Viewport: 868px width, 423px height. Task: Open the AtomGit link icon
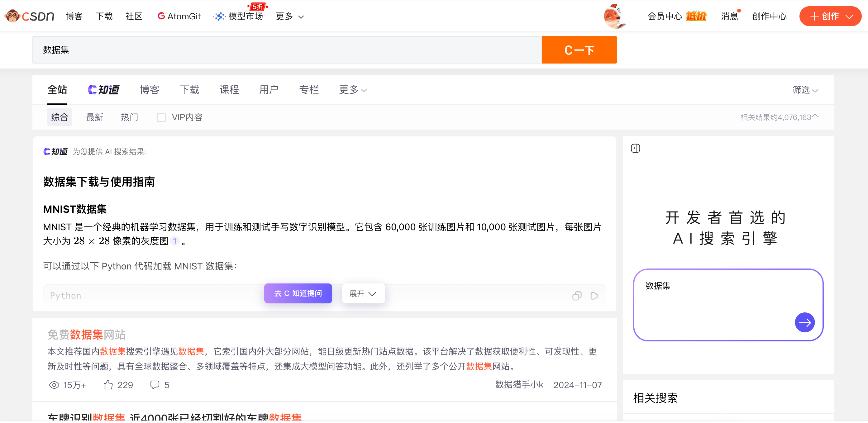(x=161, y=16)
